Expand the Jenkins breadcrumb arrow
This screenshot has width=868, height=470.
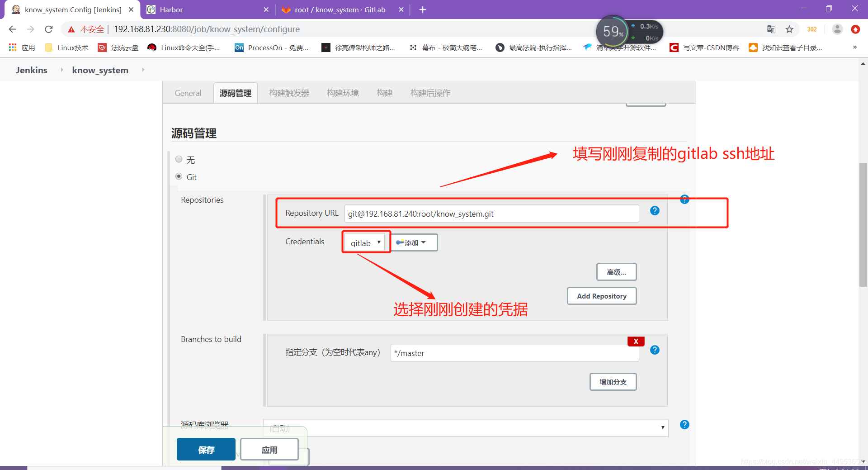61,70
